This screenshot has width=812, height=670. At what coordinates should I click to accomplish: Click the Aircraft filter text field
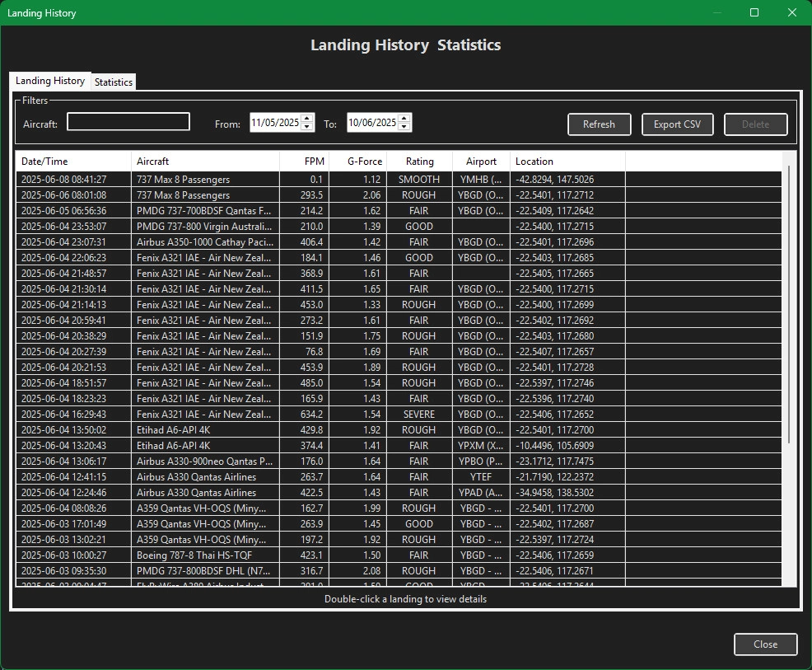128,123
